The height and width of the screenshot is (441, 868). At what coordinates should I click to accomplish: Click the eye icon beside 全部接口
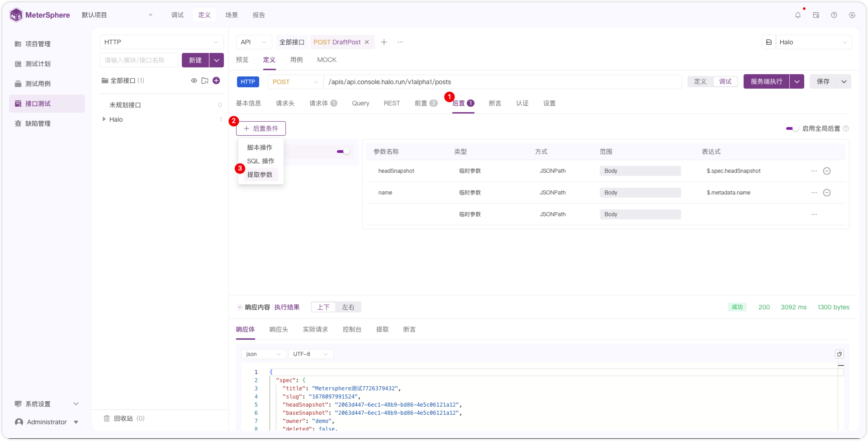tap(194, 81)
